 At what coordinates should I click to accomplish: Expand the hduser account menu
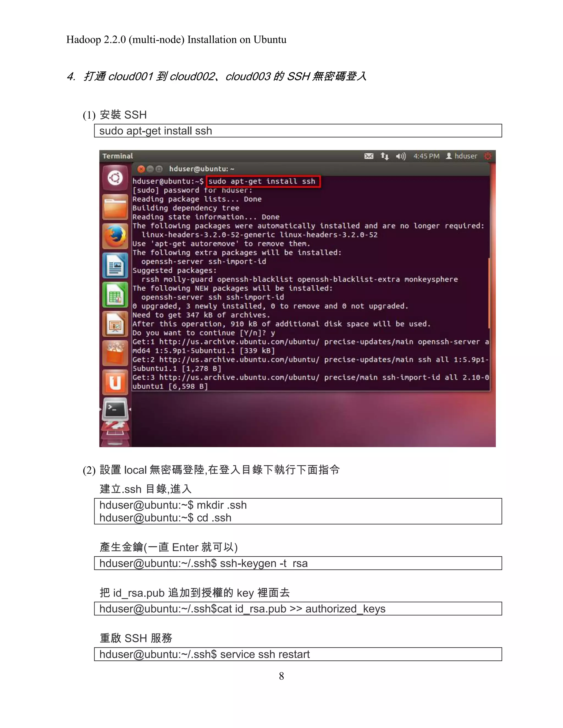coord(462,156)
